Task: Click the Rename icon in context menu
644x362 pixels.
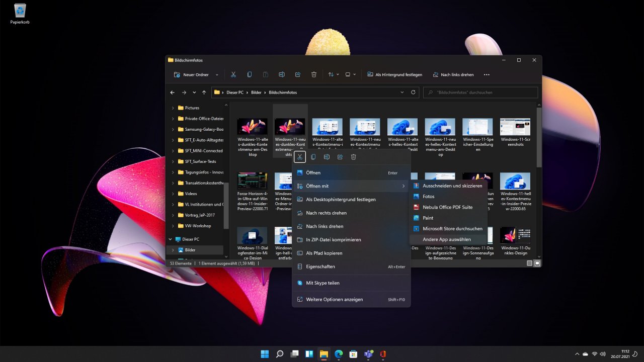Action: (x=327, y=157)
